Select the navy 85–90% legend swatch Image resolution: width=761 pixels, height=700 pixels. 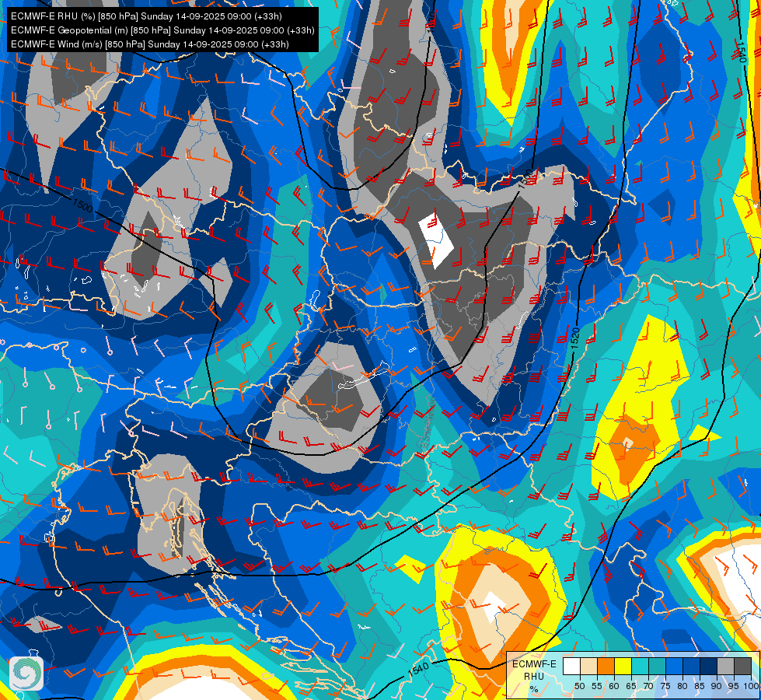point(709,666)
